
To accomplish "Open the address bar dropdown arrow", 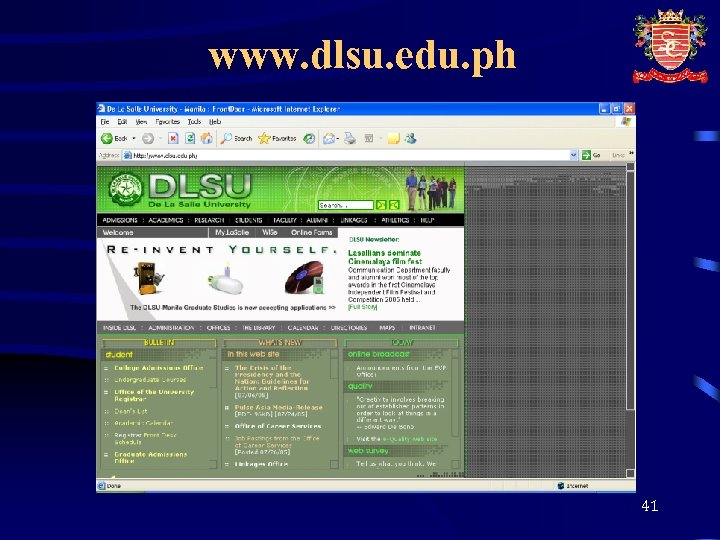I will click(573, 155).
